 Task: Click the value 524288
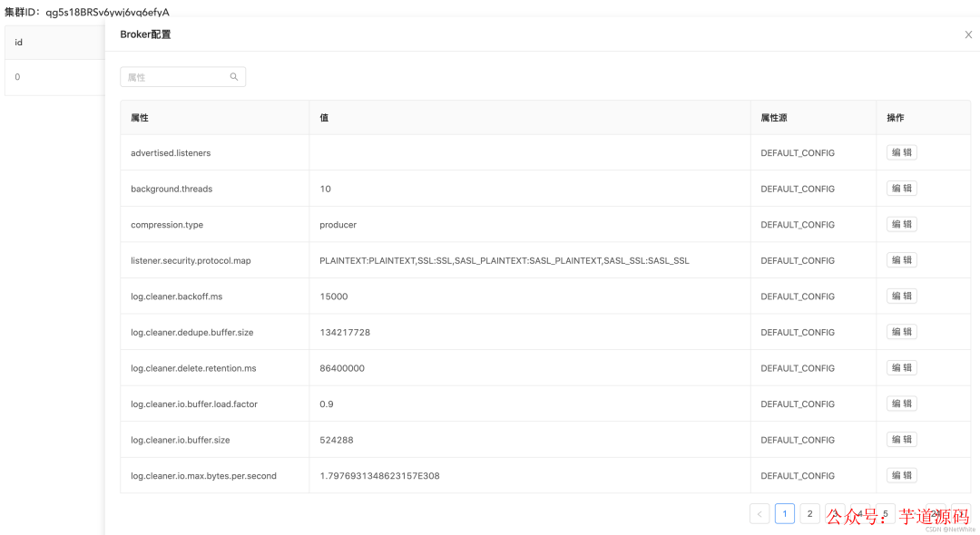(x=337, y=440)
